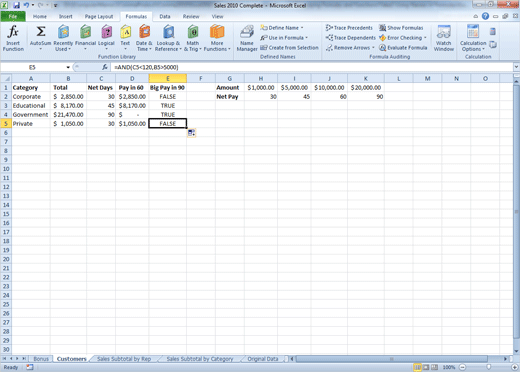Open the Logical functions book icon

coord(106,32)
